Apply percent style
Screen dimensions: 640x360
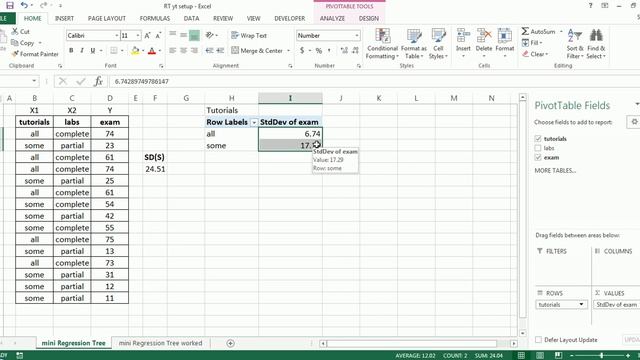(319, 51)
